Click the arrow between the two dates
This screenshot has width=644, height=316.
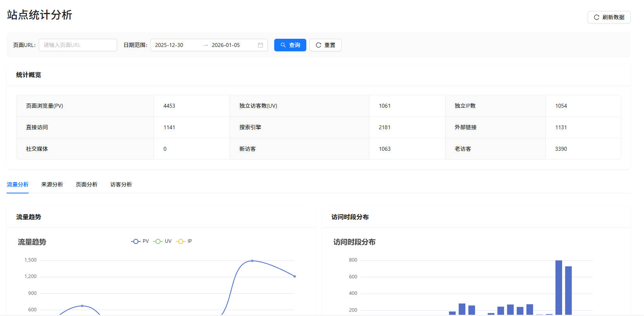(x=206, y=45)
